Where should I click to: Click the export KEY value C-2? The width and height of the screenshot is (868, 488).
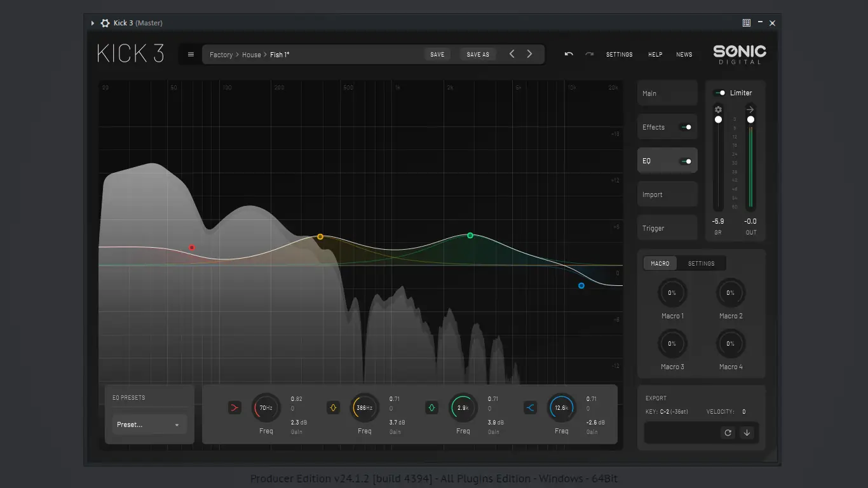pyautogui.click(x=664, y=412)
